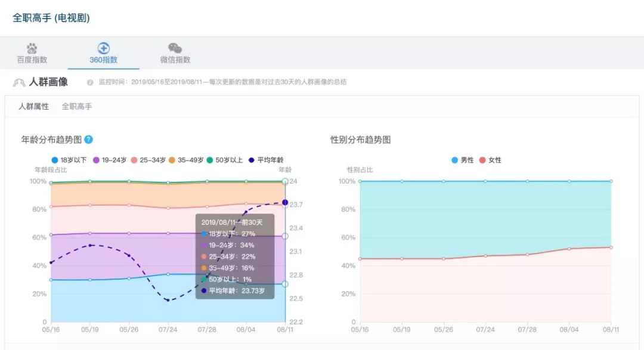
Task: Toggle the 平均年龄 legend line
Action: (x=266, y=160)
